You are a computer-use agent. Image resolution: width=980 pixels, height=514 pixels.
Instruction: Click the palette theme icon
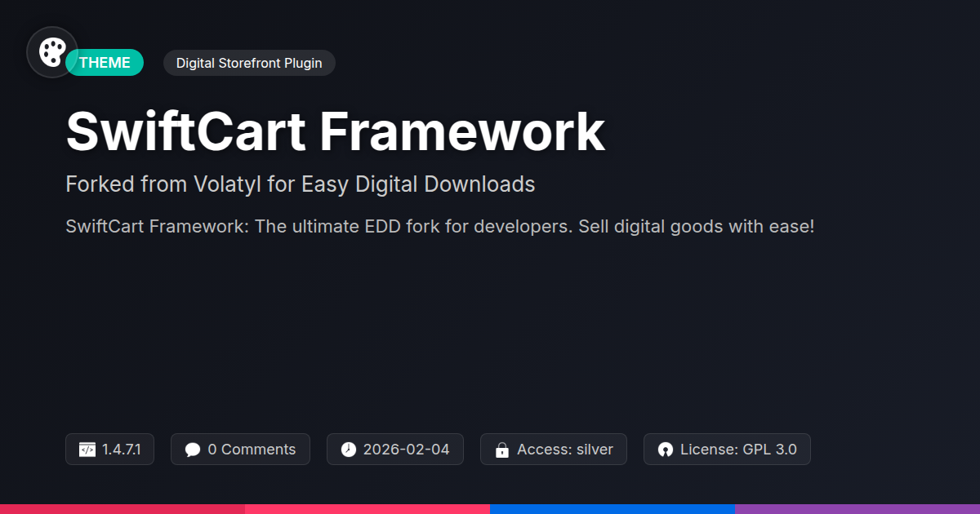(x=52, y=52)
